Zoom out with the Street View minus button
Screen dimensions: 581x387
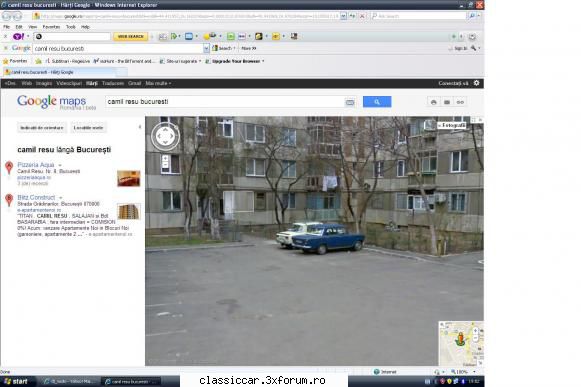pyautogui.click(x=165, y=165)
